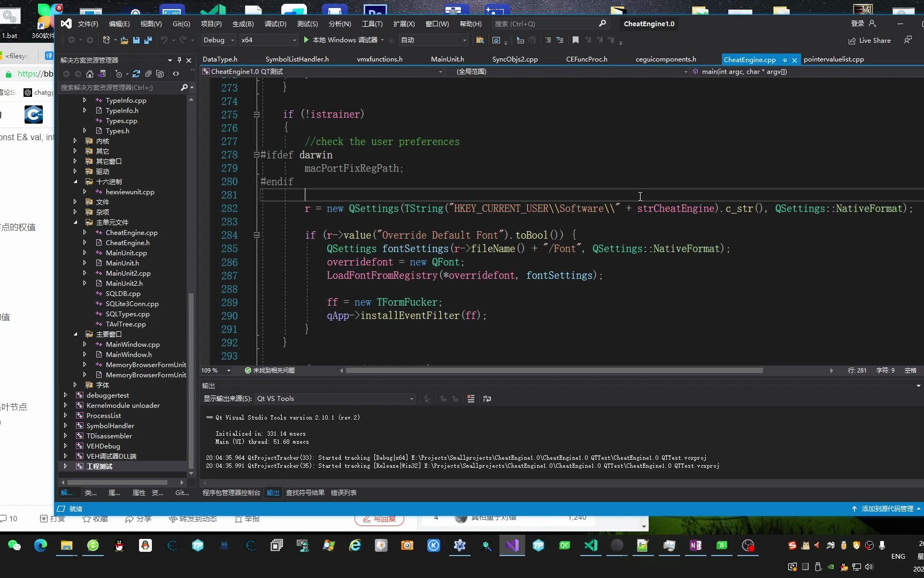Open output source dropdown showing Qt VS Tools
Screen dimensions: 924x578
[x=335, y=399]
